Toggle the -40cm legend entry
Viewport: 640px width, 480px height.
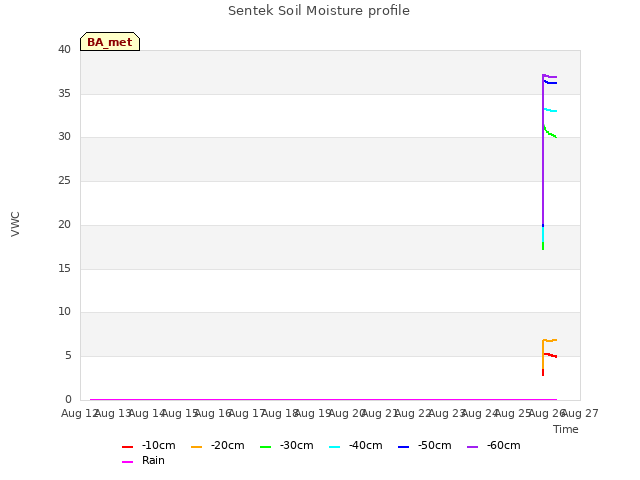click(356, 445)
